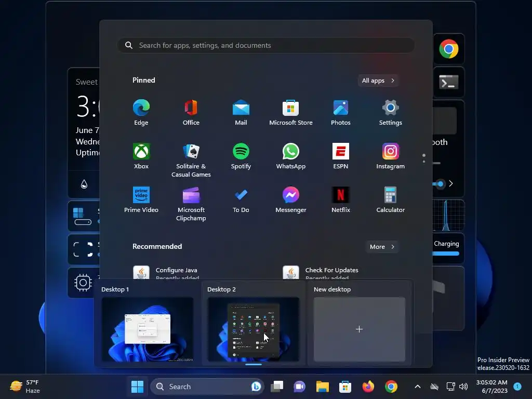The image size is (532, 399).
Task: Launch the ESPN app
Action: 341,156
